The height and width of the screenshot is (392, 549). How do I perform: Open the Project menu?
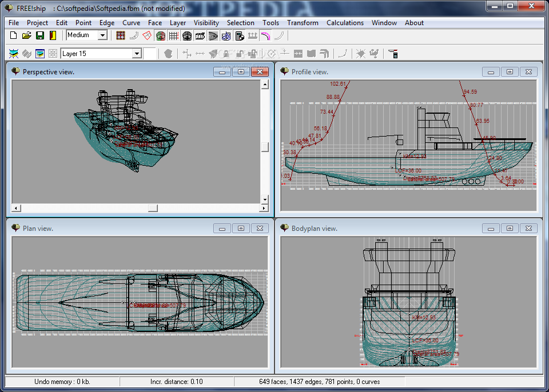pyautogui.click(x=38, y=23)
